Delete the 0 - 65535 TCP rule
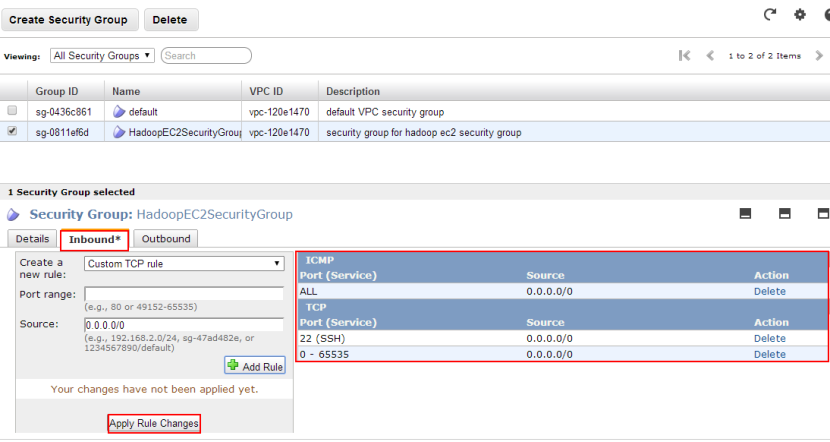Viewport: 830px width, 442px height. pos(770,354)
